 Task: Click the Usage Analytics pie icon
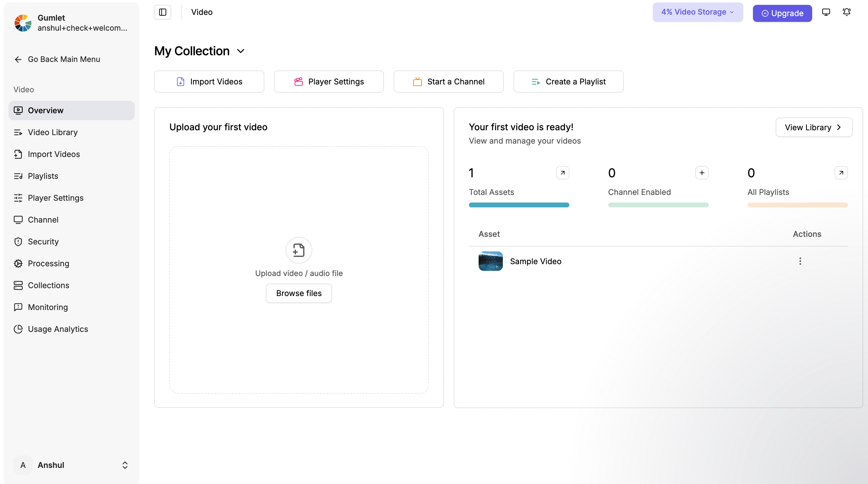[18, 329]
